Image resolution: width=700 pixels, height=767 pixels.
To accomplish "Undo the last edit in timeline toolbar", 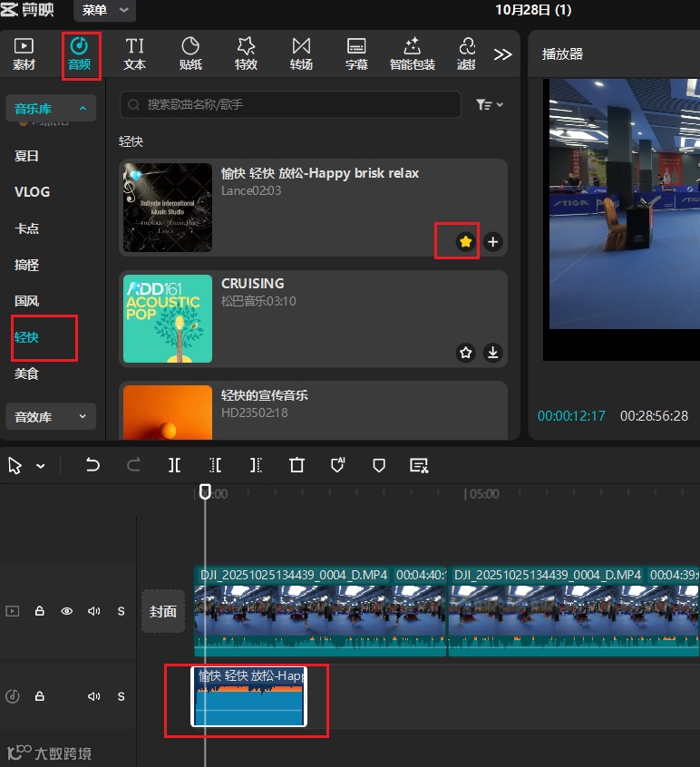I will point(92,465).
